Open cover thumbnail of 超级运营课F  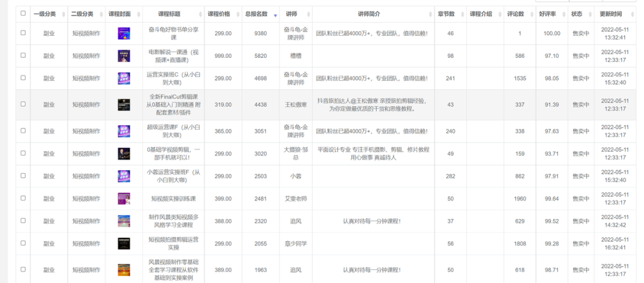(123, 131)
